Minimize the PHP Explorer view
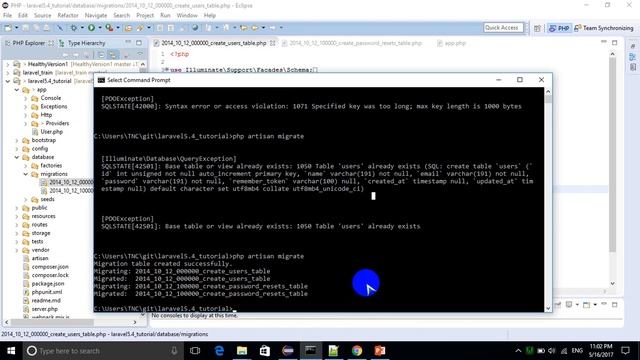The image size is (640, 360). point(128,42)
